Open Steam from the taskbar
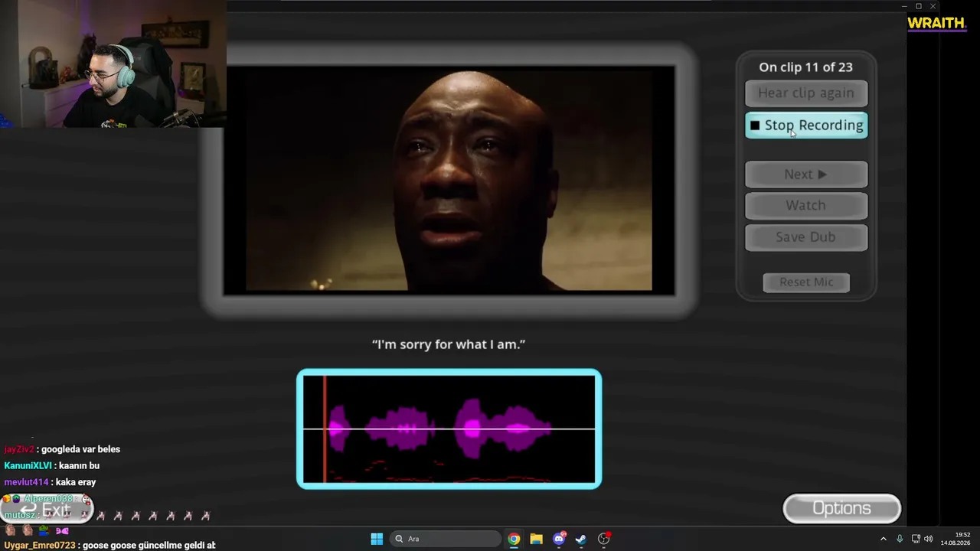 click(581, 539)
